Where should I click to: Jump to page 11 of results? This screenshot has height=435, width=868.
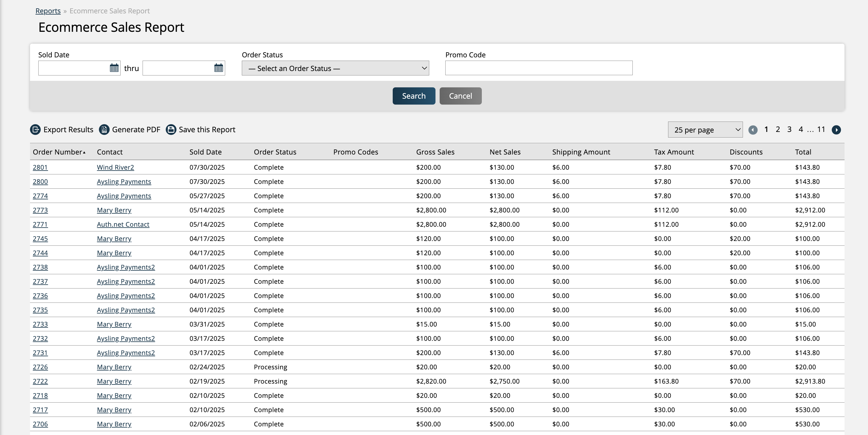coord(821,129)
